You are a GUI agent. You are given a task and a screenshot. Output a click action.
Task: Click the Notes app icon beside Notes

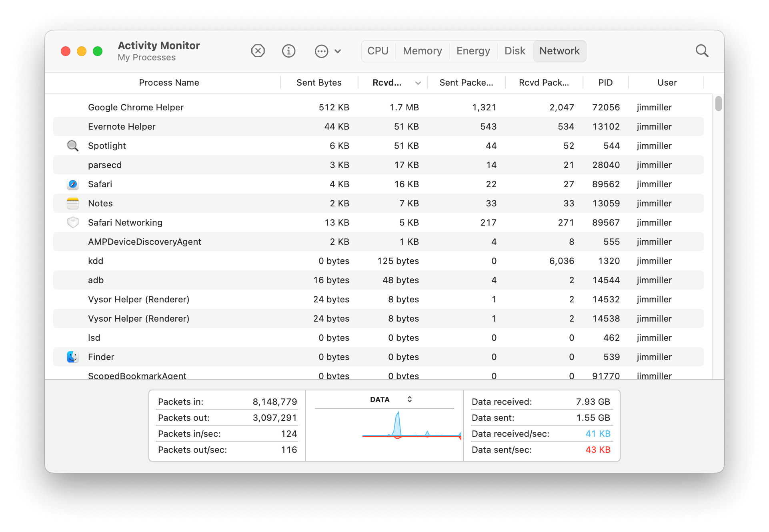pos(73,203)
